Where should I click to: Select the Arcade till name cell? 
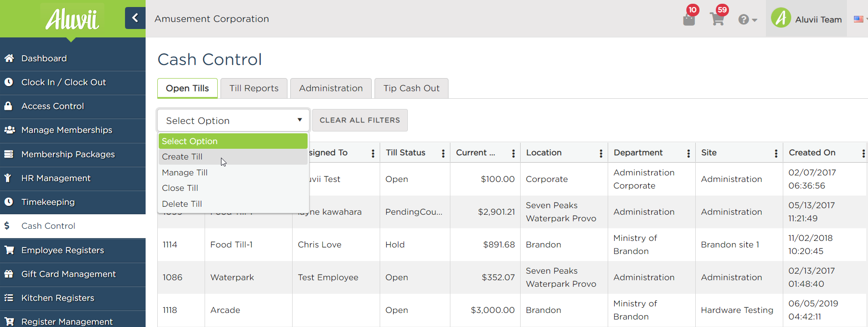(x=249, y=310)
